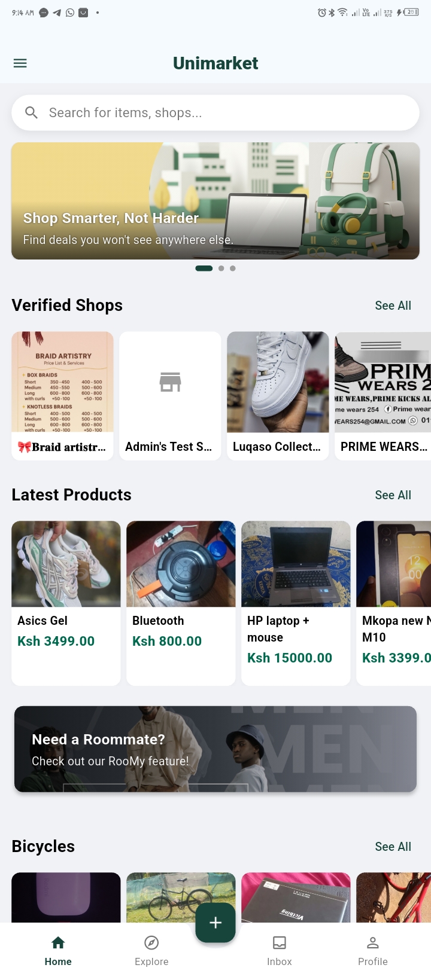
Task: Open See All for Verified Shops
Action: coord(393,306)
